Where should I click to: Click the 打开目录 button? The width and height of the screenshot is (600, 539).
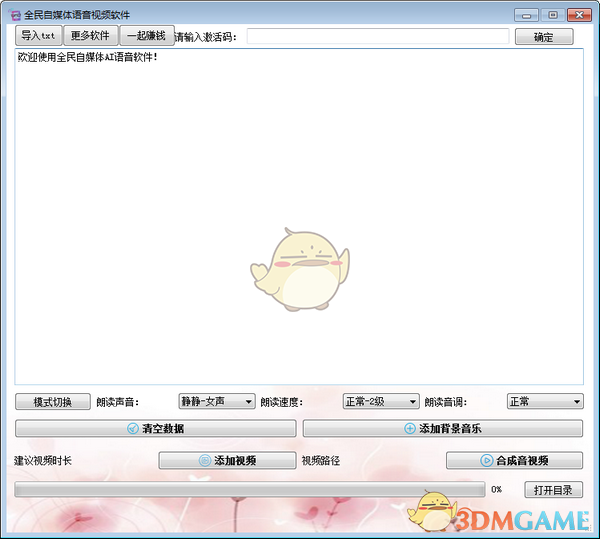pyautogui.click(x=553, y=490)
